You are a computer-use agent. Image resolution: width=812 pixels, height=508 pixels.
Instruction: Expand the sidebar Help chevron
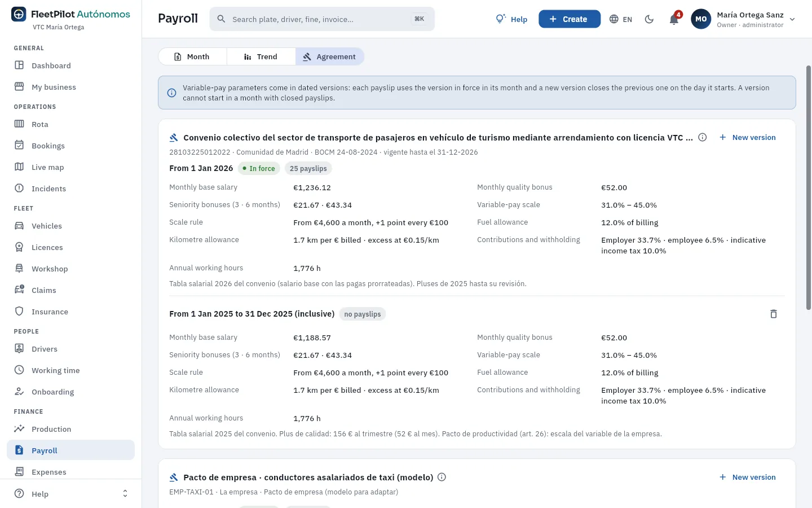click(x=125, y=494)
